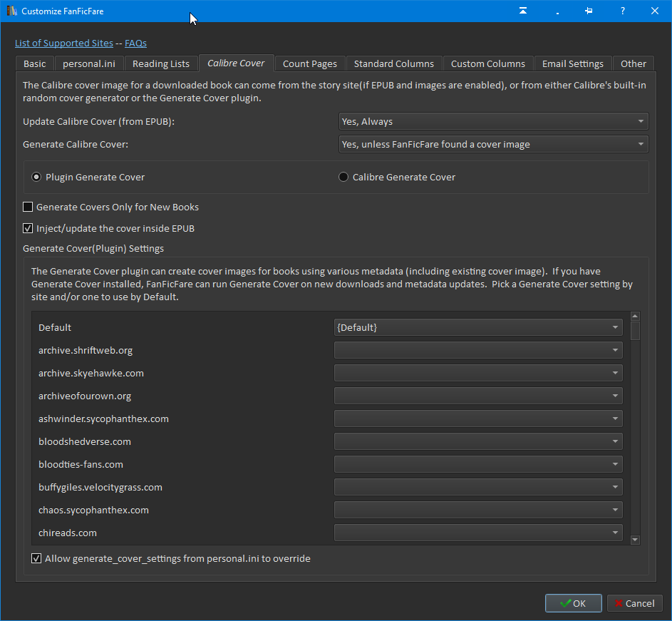Click the pin window icon in title bar
672x621 pixels.
point(589,11)
